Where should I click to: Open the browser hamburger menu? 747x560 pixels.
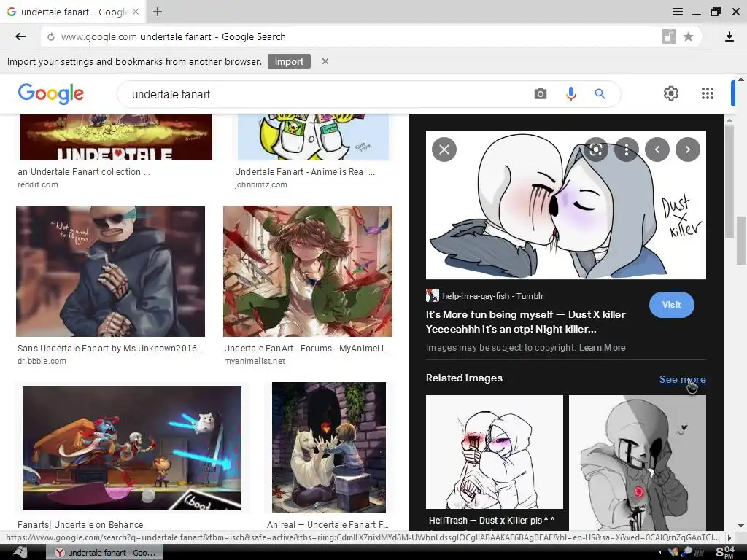coord(678,12)
